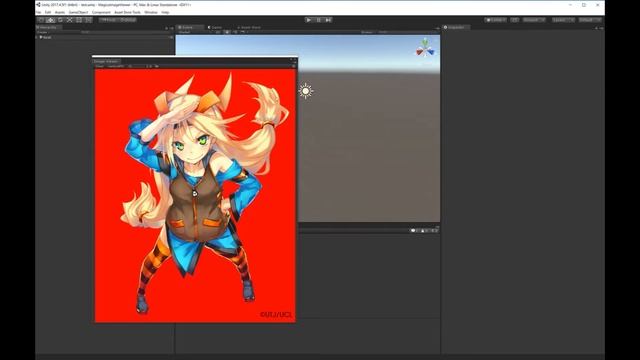Screen dimensions: 640x360
Task: Select the Move tool in toolbar
Action: click(x=51, y=20)
